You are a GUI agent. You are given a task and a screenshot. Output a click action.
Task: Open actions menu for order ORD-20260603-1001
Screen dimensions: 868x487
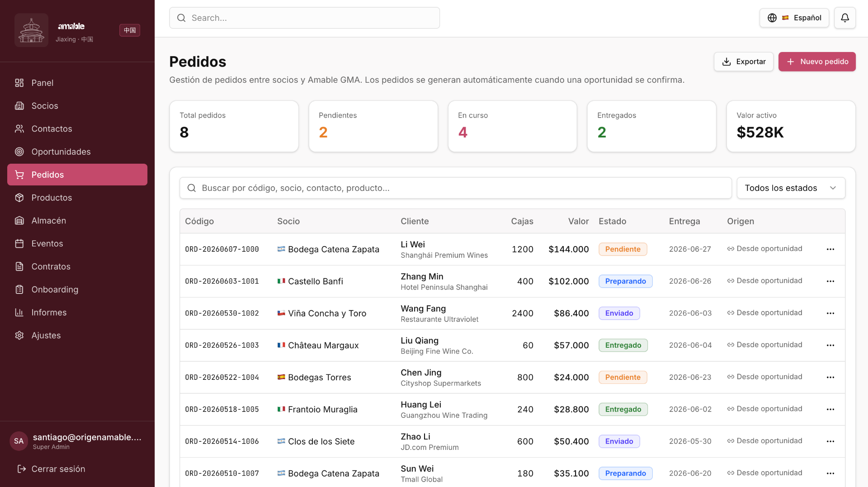[830, 281]
